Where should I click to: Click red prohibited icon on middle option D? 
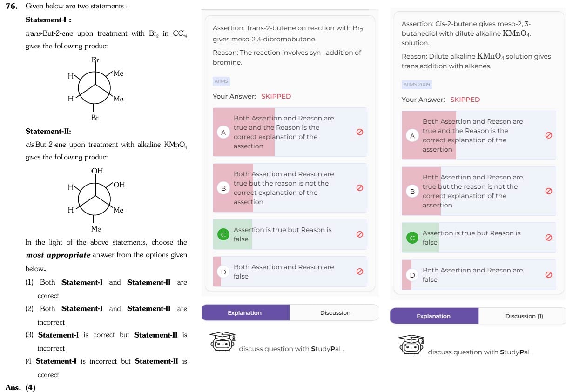click(x=359, y=272)
